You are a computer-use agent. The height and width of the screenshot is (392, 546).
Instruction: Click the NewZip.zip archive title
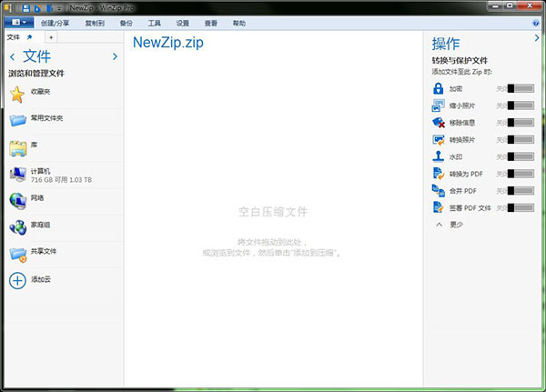(168, 43)
